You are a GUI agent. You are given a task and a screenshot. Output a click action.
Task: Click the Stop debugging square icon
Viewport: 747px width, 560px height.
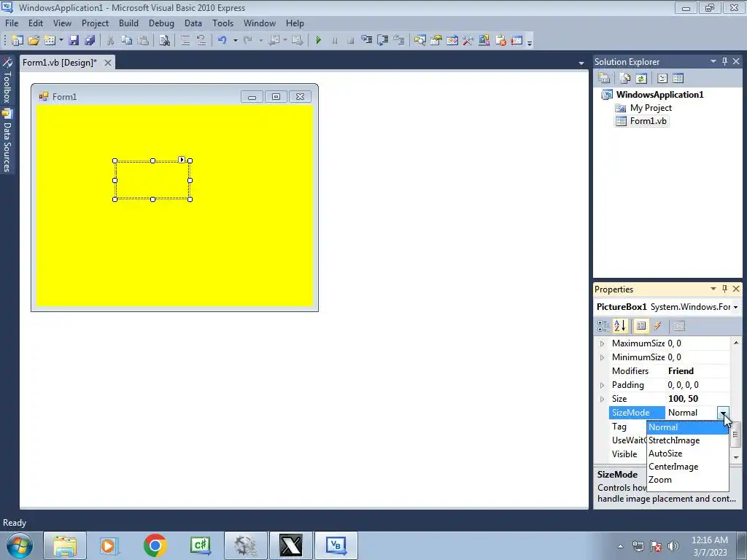[351, 41]
